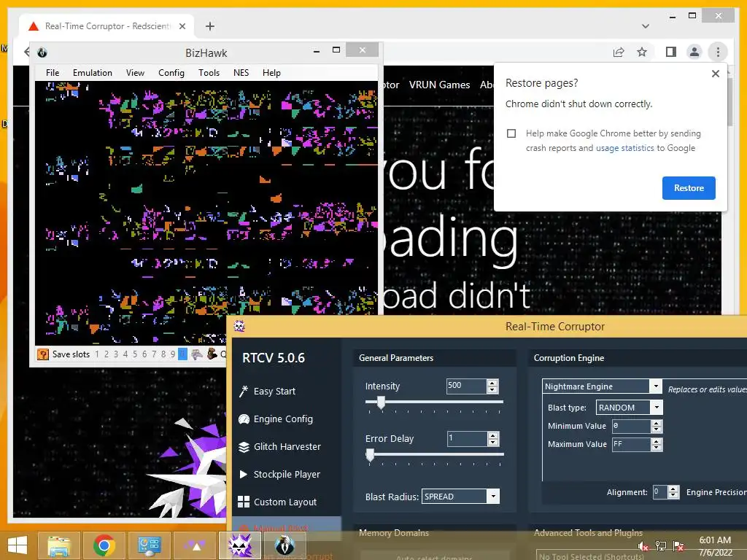The width and height of the screenshot is (747, 560).
Task: Click the Real-Time Corruptor window logo icon
Action: [239, 326]
